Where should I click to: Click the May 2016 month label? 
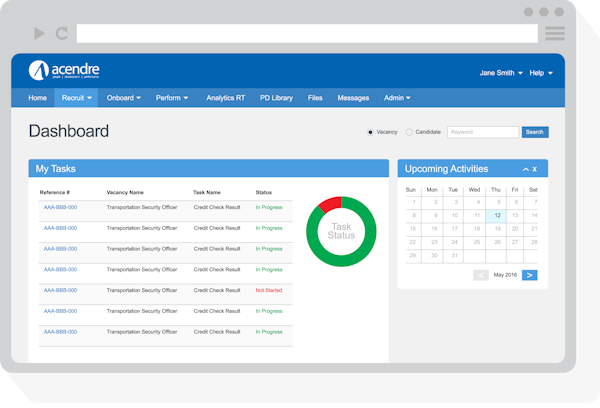(x=505, y=275)
